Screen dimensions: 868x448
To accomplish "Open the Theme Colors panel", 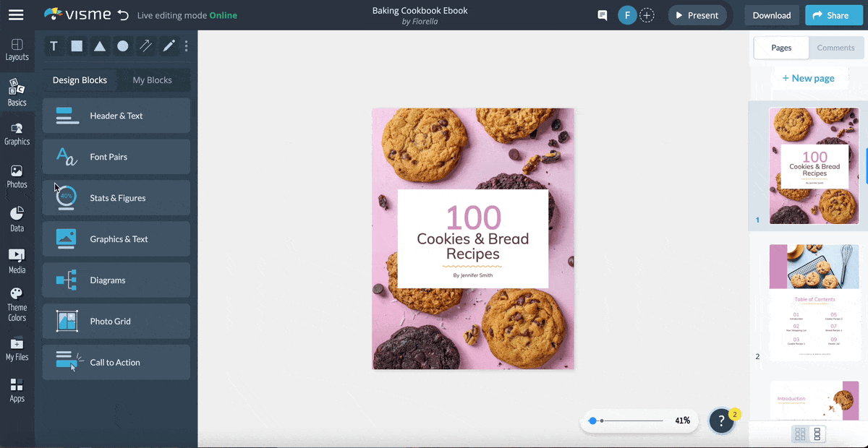I will [x=17, y=300].
